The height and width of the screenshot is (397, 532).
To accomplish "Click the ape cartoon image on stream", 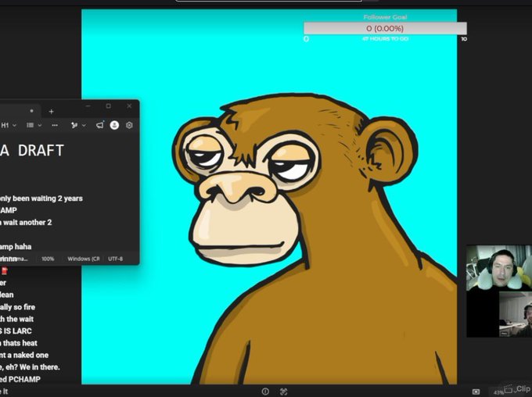I will click(269, 197).
